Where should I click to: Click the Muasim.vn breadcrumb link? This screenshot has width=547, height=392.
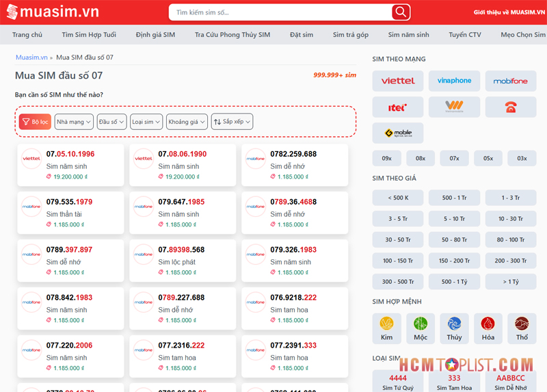tap(31, 57)
